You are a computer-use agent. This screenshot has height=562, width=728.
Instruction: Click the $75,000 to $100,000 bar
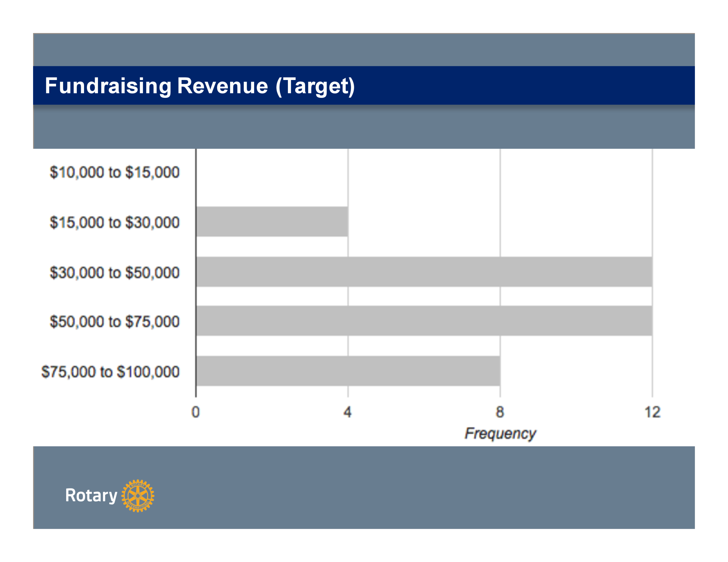point(348,371)
